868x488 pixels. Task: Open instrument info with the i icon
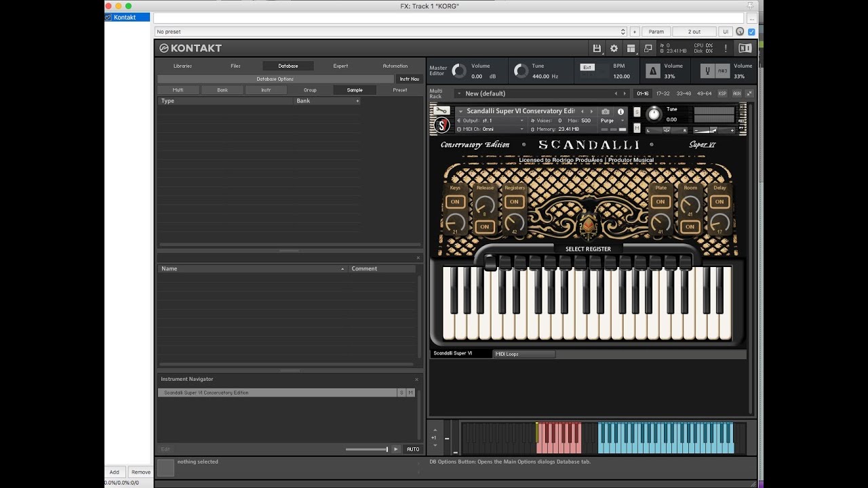(x=620, y=111)
